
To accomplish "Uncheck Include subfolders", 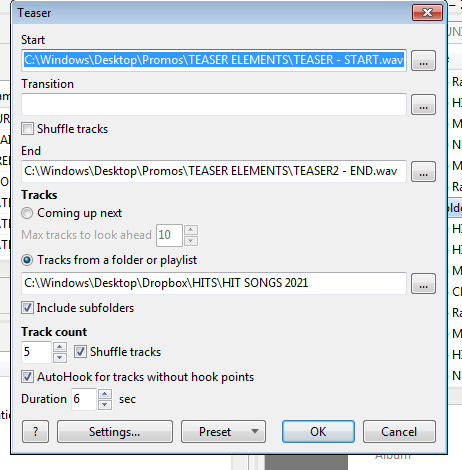I will pyautogui.click(x=27, y=308).
